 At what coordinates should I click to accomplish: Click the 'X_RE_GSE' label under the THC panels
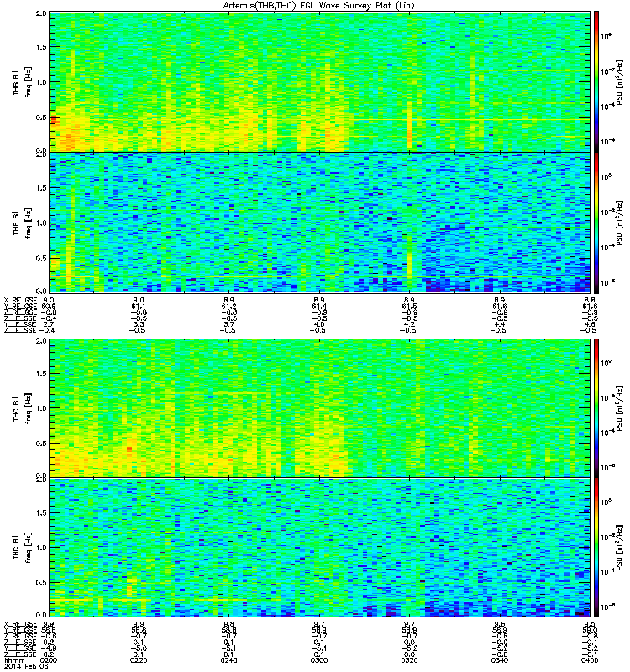pos(20,624)
